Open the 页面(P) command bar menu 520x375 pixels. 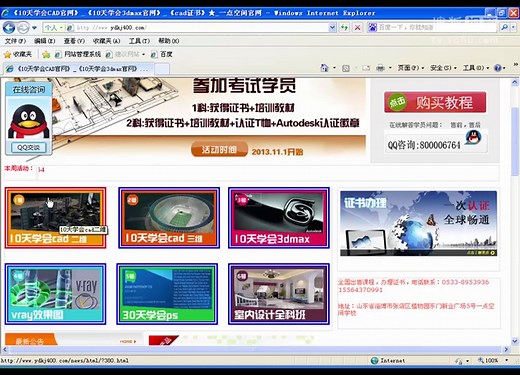(411, 68)
